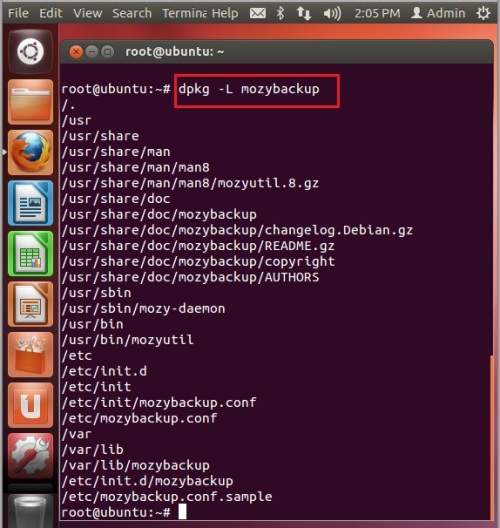This screenshot has height=528, width=500.
Task: Click the dpkg -L mozybackup command text
Action: click(249, 89)
